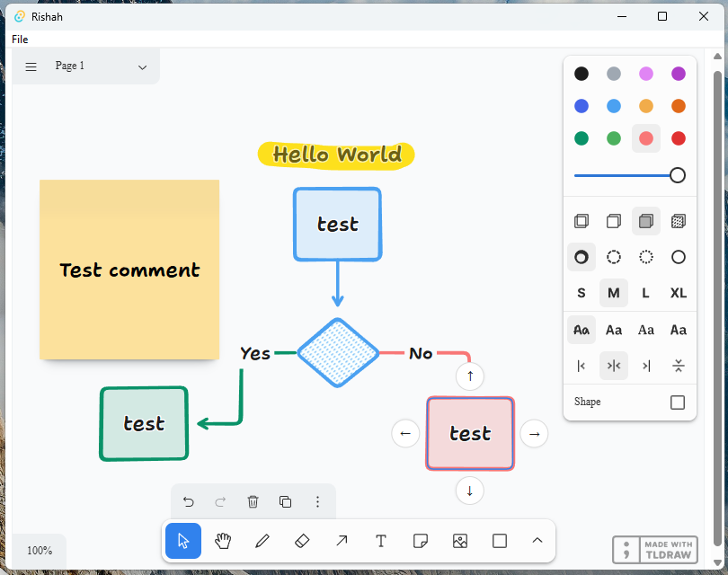Click the right arrow clone handle
Viewport: 728px width, 575px height.
[x=535, y=434]
